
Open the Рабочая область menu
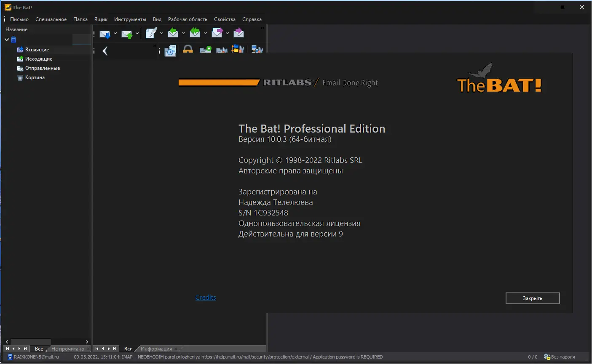188,19
